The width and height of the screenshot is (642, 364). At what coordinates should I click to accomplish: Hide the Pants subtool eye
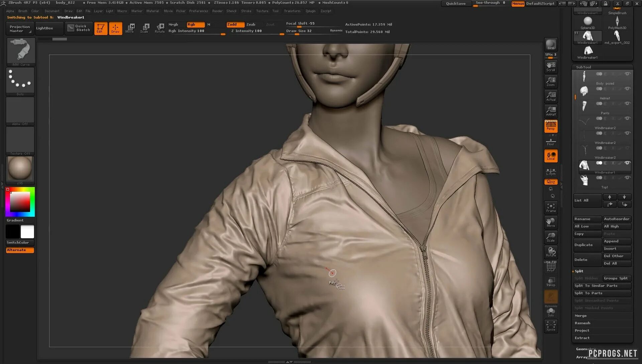click(x=627, y=104)
